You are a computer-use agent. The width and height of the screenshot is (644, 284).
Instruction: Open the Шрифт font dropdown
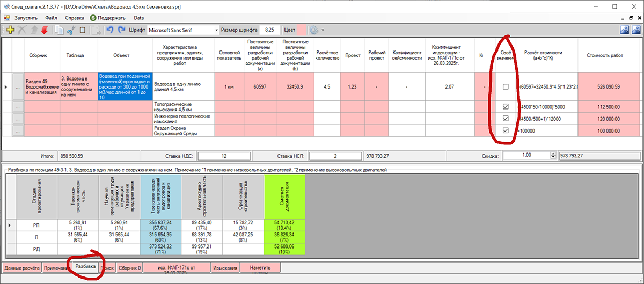(217, 30)
